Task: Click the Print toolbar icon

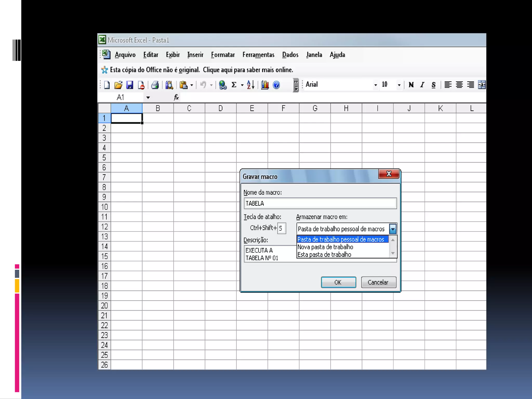Action: click(x=155, y=85)
